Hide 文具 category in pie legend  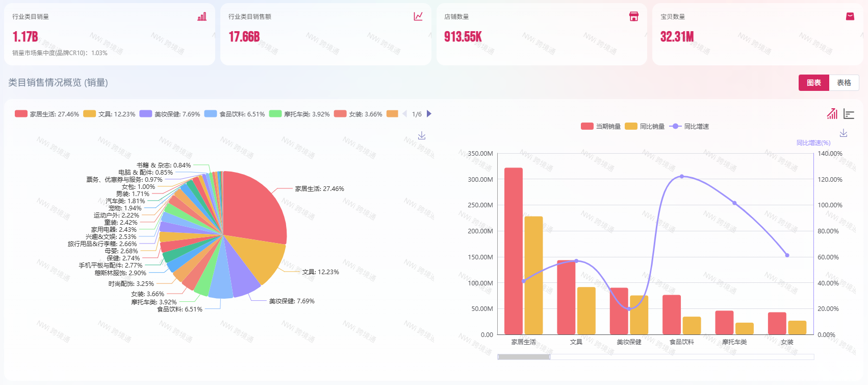tap(109, 114)
